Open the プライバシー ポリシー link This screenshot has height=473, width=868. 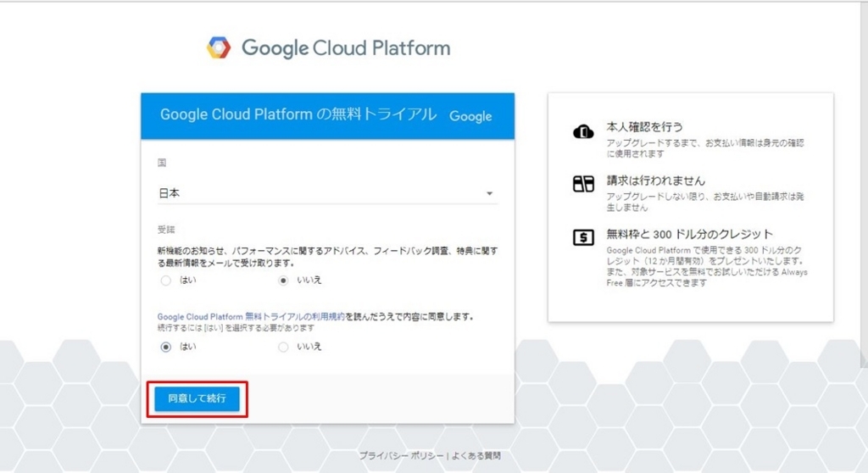pyautogui.click(x=401, y=456)
